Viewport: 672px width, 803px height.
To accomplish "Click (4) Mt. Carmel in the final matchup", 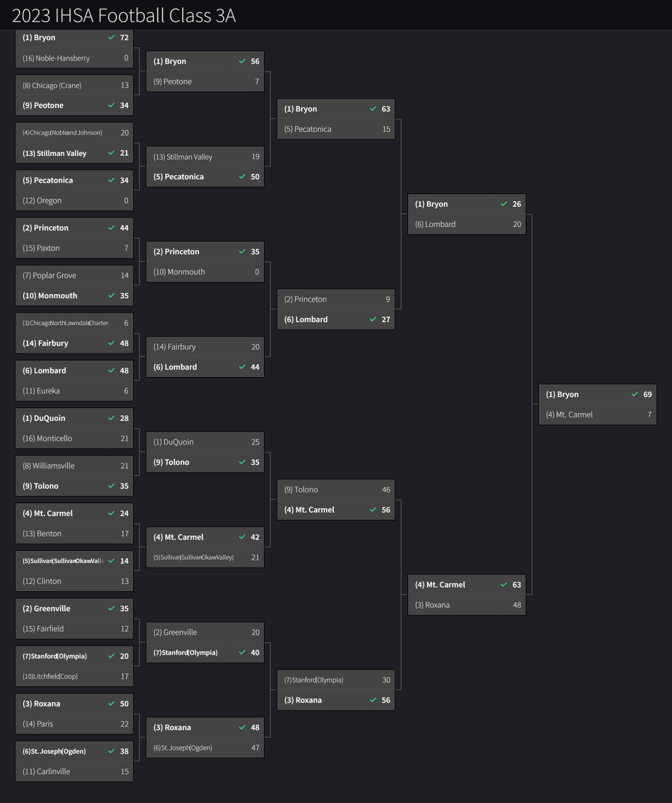I will (x=569, y=415).
